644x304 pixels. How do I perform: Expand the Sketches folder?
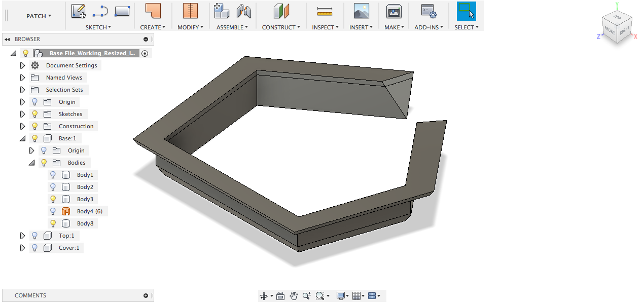tap(22, 114)
